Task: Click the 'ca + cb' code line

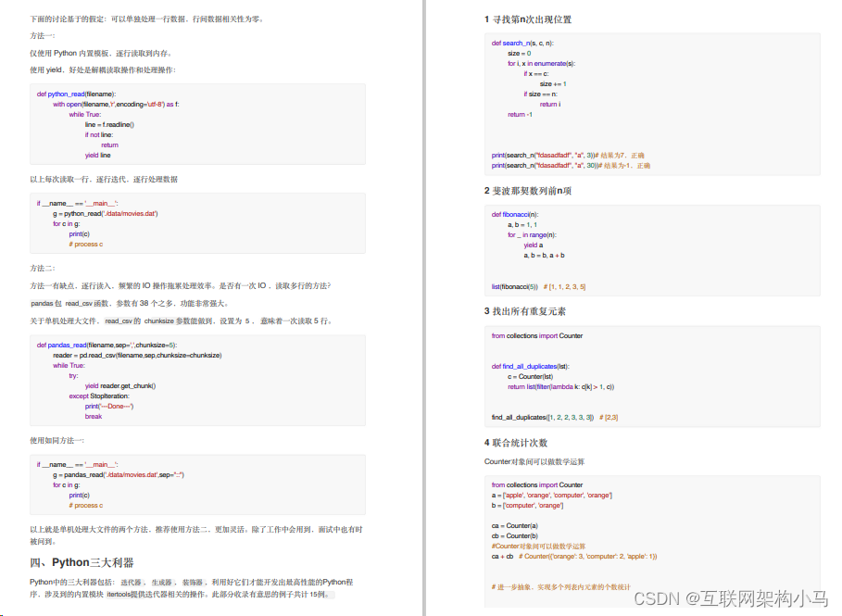Action: [x=574, y=557]
